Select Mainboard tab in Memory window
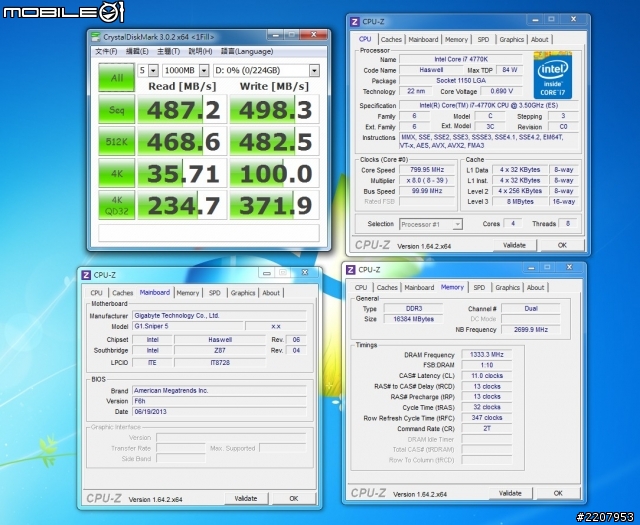 click(x=419, y=287)
